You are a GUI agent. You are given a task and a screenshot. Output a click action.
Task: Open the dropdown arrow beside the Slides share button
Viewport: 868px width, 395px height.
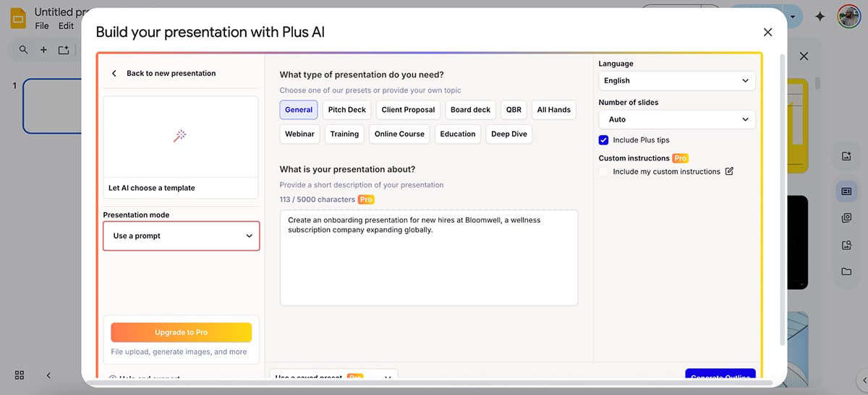tap(793, 17)
